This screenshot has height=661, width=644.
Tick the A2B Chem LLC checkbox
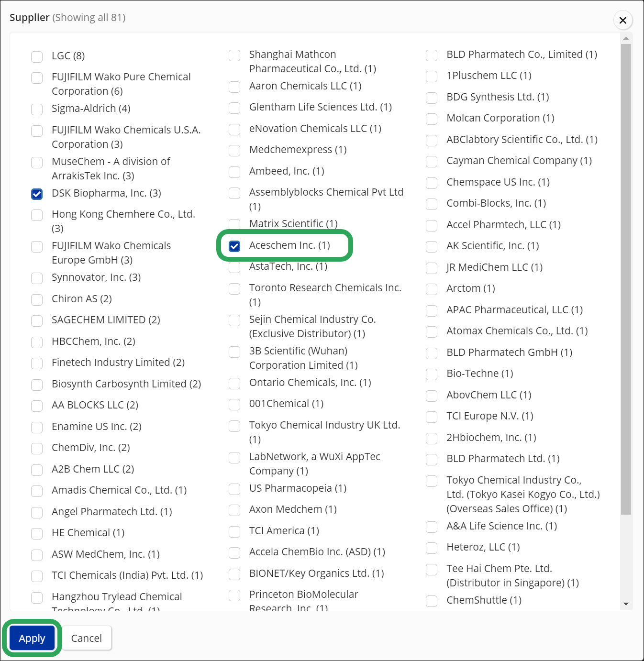(37, 470)
